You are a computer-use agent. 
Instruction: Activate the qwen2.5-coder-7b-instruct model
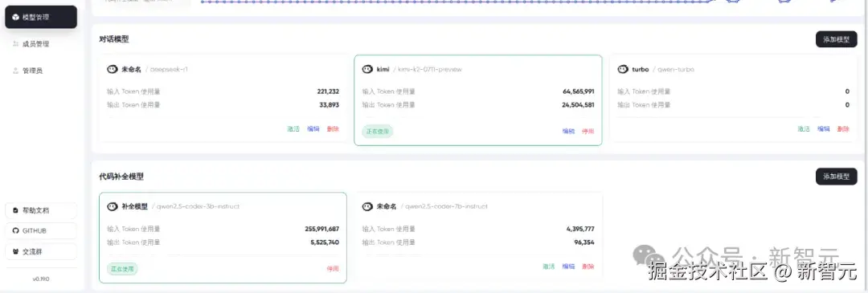549,266
